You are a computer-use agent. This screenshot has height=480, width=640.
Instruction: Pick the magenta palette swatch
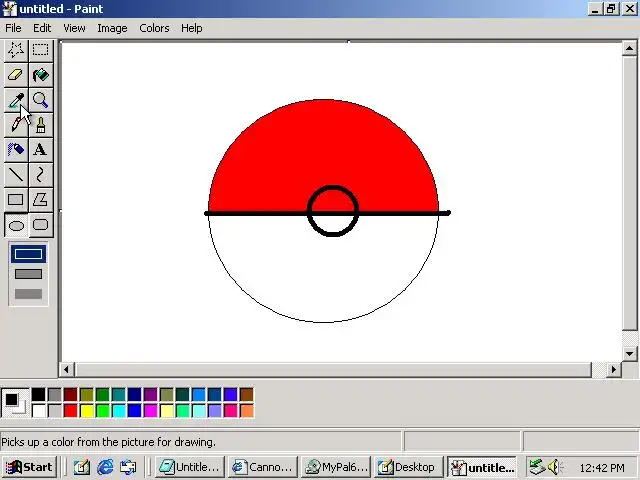click(150, 411)
